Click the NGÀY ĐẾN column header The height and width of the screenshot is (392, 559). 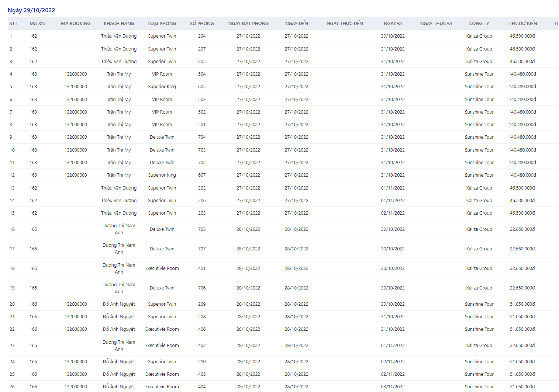(296, 23)
